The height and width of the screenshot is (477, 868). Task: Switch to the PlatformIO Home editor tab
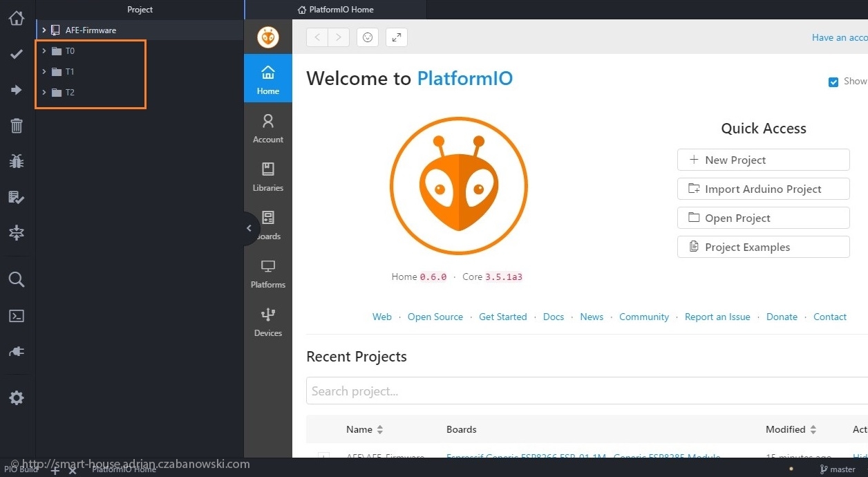click(336, 10)
